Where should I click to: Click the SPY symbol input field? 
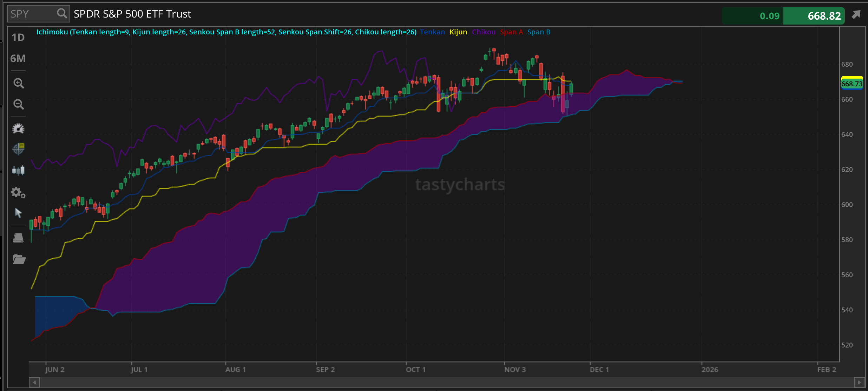coord(32,14)
